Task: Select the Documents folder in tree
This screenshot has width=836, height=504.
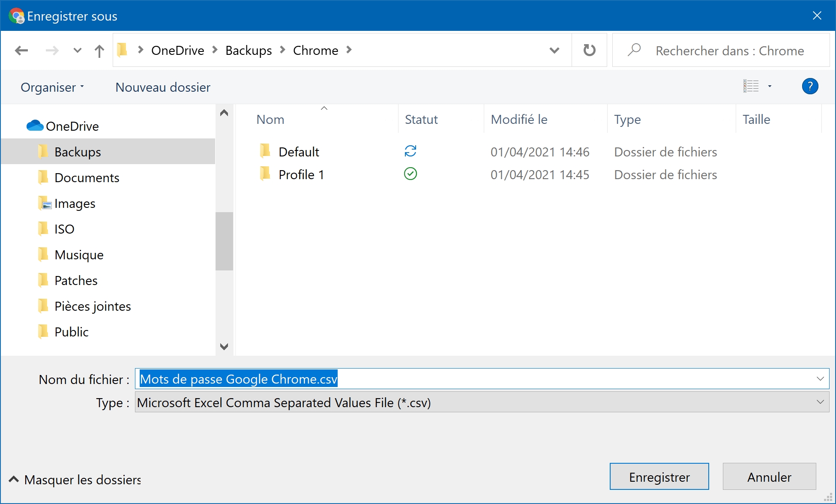Action: pos(87,177)
